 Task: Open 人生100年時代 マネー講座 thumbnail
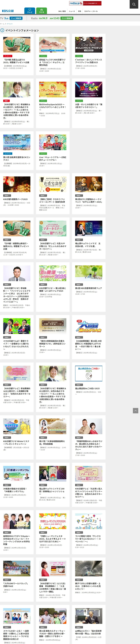pyautogui.click(x=53, y=569)
